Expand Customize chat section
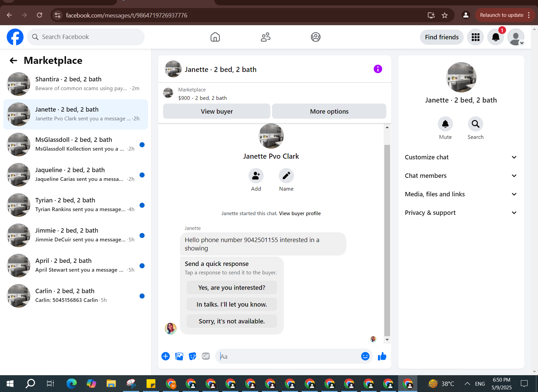The height and width of the screenshot is (392, 538). [461, 157]
